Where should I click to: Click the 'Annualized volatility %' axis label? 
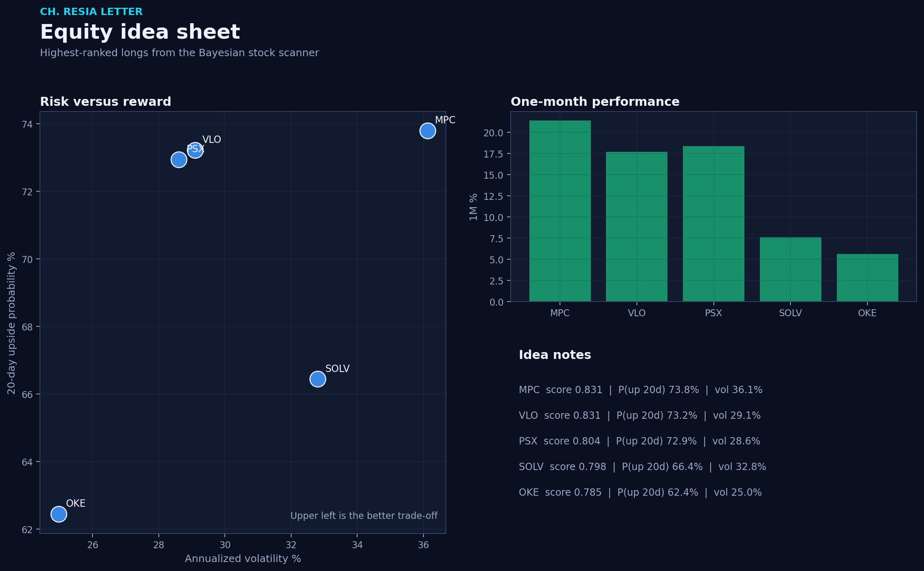(x=243, y=559)
